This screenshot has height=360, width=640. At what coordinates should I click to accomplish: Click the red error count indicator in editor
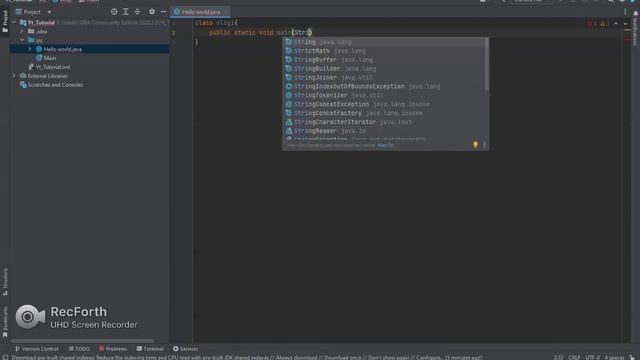592,24
